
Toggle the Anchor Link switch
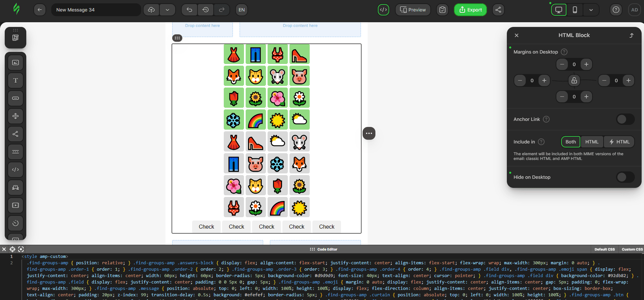click(625, 119)
